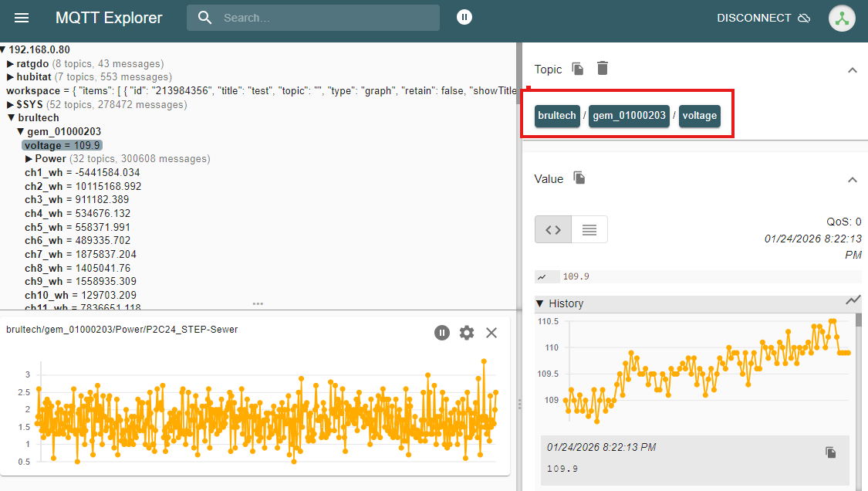Select the brultech breadcrumb segment
868x491 pixels.
[557, 116]
